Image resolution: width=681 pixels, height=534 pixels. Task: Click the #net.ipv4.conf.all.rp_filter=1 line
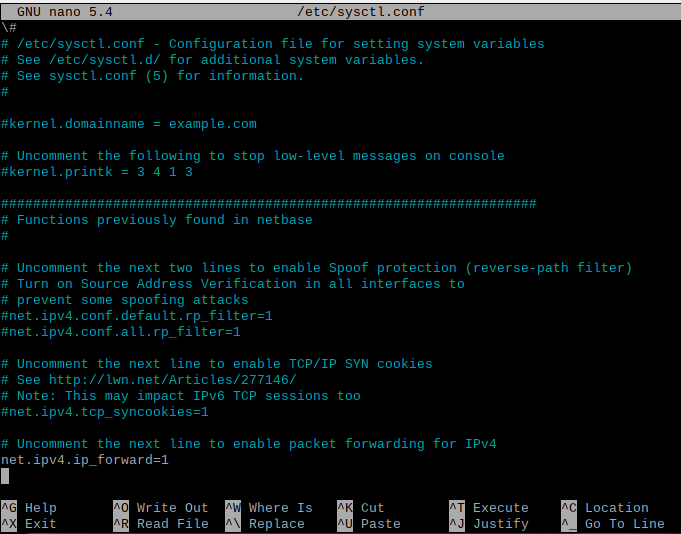[120, 332]
